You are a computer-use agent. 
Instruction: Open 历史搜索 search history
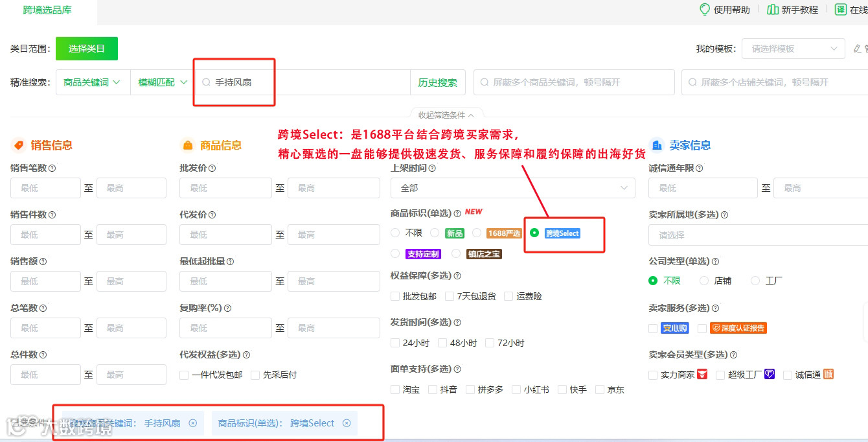click(438, 82)
